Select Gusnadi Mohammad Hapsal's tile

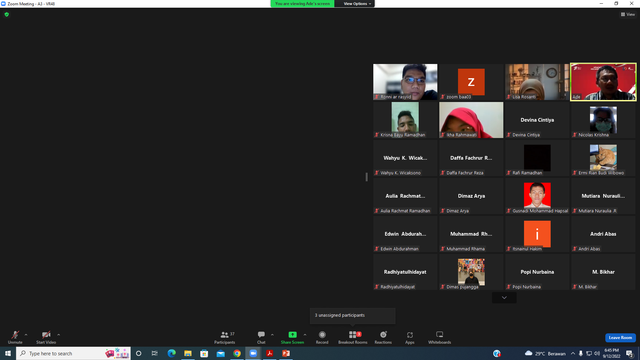click(x=537, y=196)
